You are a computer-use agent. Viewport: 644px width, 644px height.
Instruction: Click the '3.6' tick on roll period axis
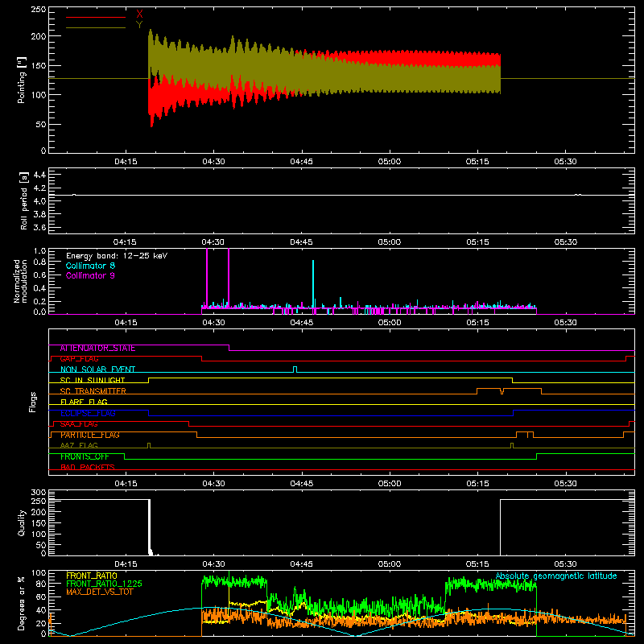tap(39, 227)
